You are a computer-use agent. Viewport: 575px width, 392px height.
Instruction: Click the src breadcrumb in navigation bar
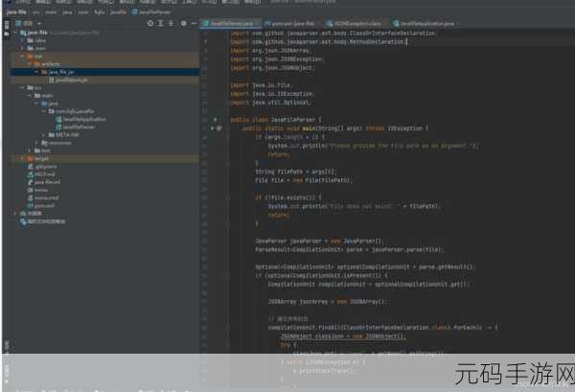point(36,12)
